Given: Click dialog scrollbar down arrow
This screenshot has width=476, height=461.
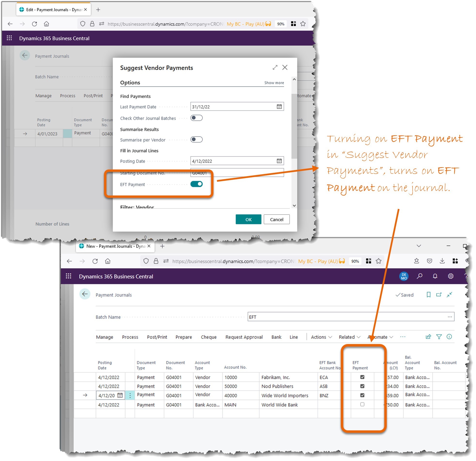Looking at the screenshot, I should (x=294, y=205).
